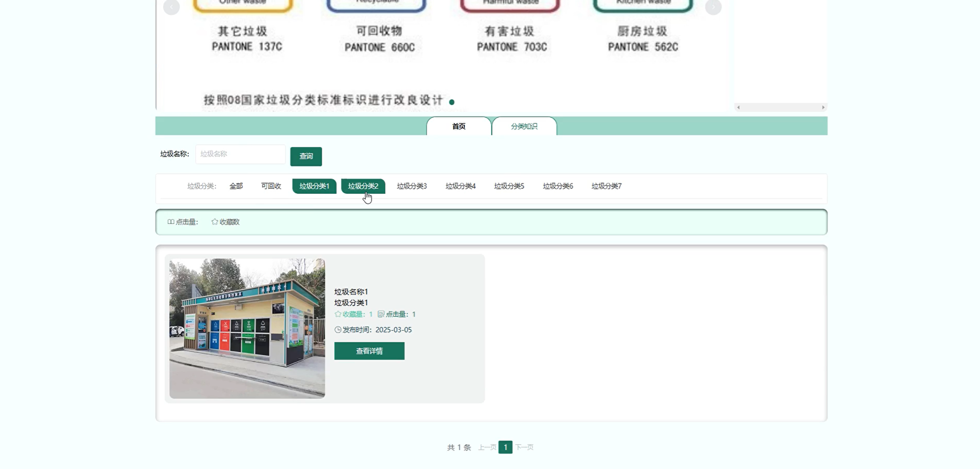Click the right arrow of the horizontal scrollbar
This screenshot has width=980, height=469.
click(x=823, y=107)
